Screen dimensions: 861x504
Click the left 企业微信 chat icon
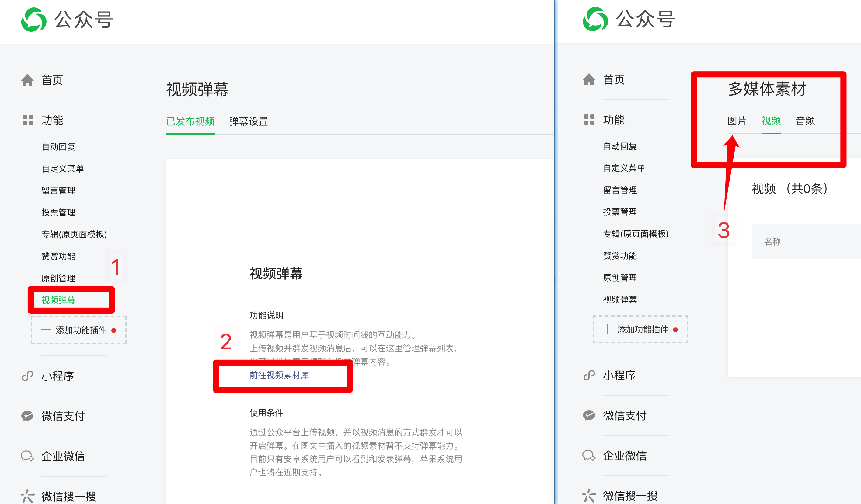[x=27, y=456]
